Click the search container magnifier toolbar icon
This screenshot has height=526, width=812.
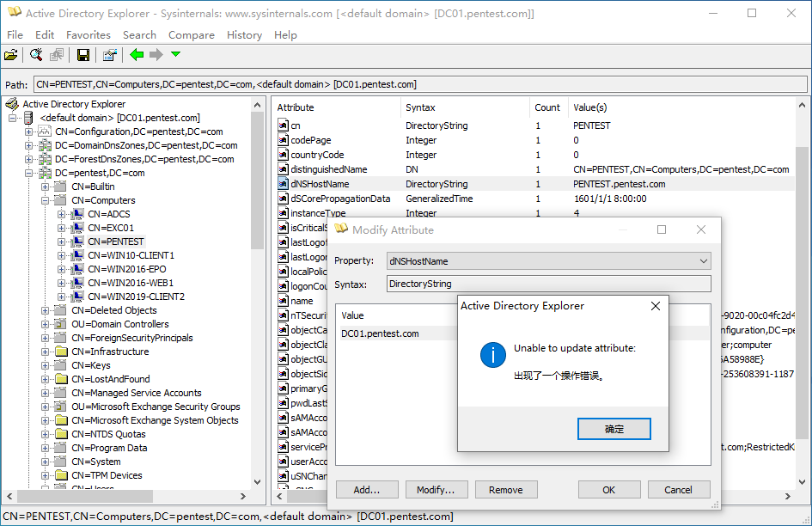(36, 54)
